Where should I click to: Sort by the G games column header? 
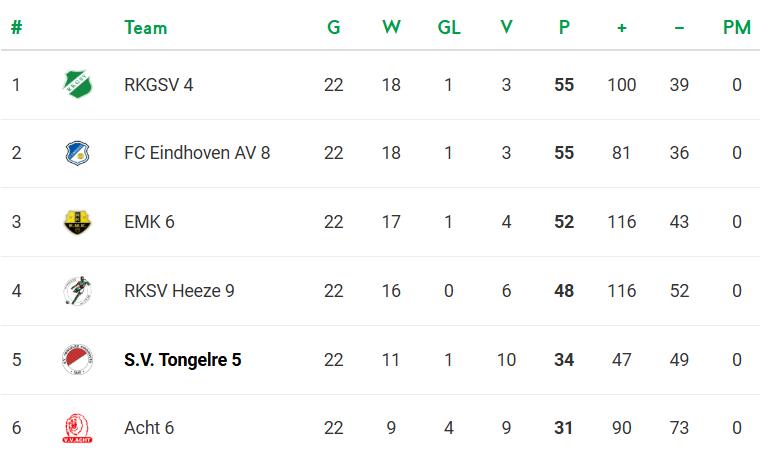pyautogui.click(x=334, y=28)
